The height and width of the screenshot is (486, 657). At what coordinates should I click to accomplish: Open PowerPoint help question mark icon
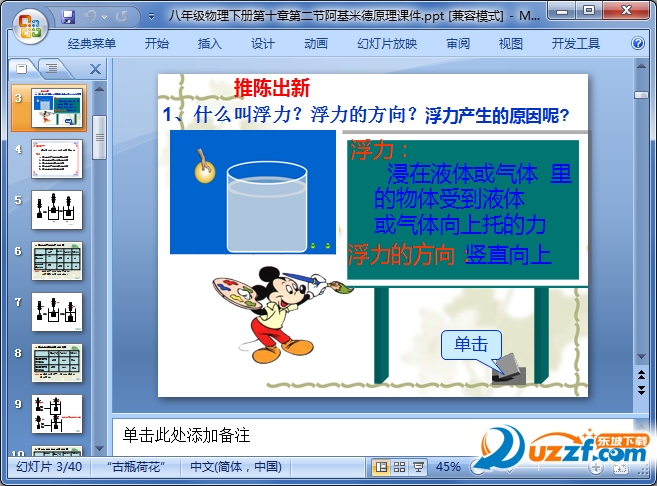click(x=638, y=43)
